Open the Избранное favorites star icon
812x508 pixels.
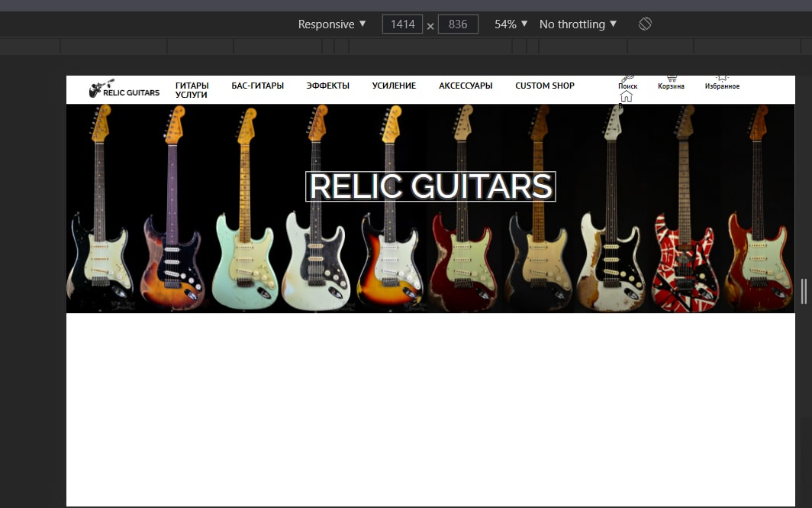(x=722, y=78)
